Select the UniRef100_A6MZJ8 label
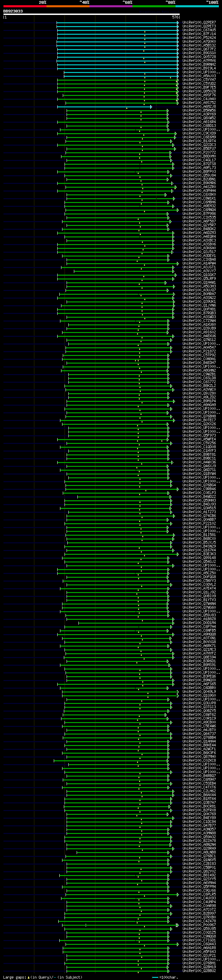 pyautogui.click(x=199, y=106)
